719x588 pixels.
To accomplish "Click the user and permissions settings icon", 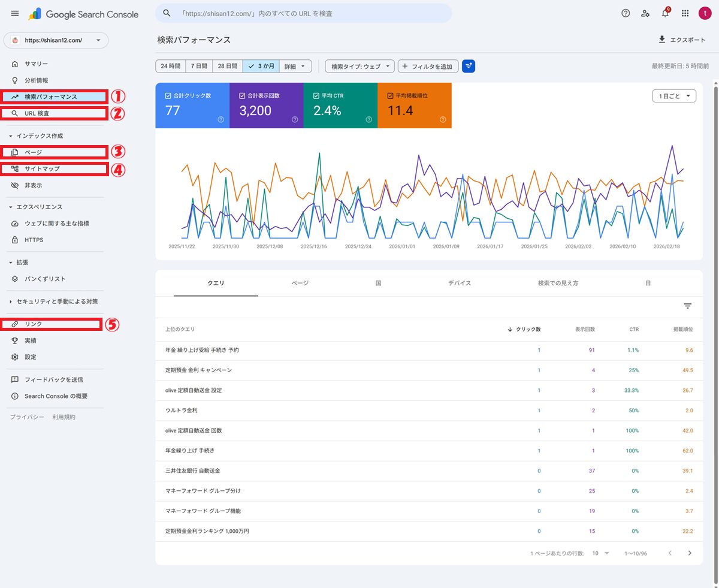I will click(x=645, y=13).
